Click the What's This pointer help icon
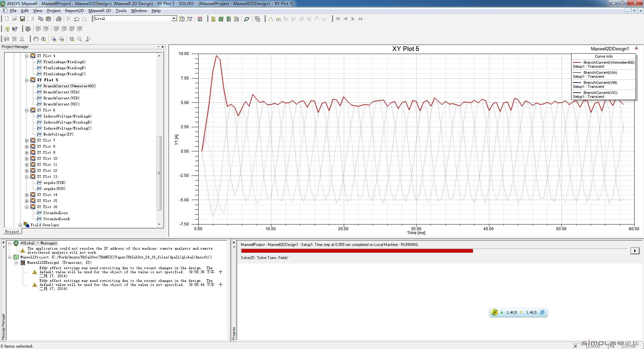The height and width of the screenshot is (349, 644). point(15,29)
